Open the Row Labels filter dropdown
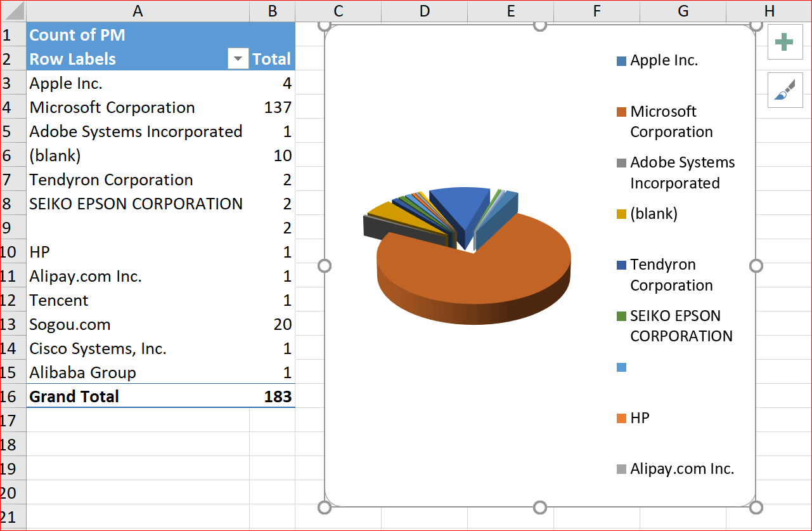 coord(238,59)
